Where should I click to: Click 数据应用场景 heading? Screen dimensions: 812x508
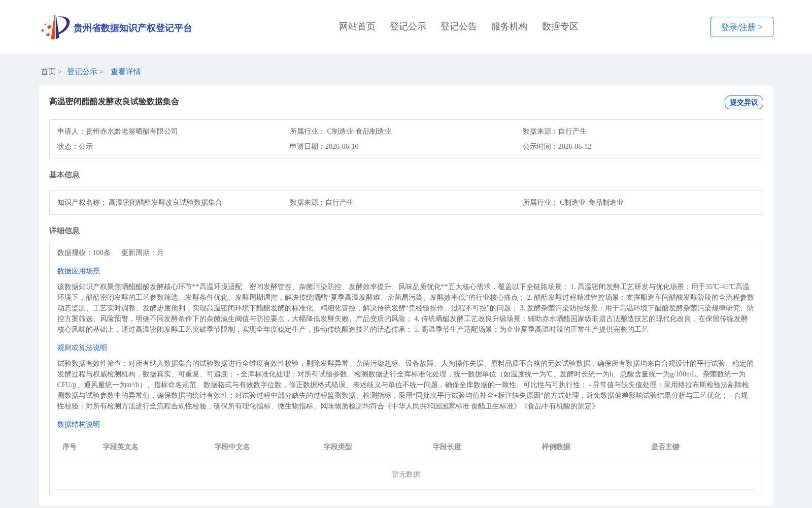79,271
